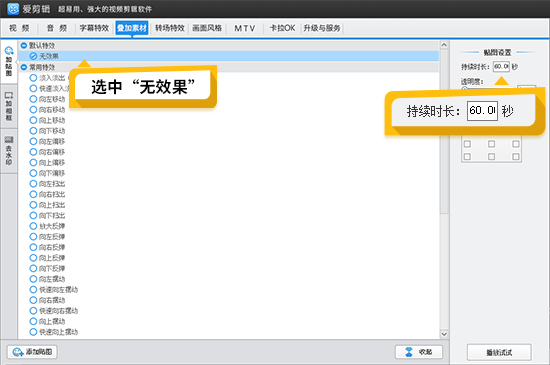Image resolution: width=550 pixels, height=365 pixels.
Task: Collapse the 默认特效 group
Action: [x=24, y=46]
